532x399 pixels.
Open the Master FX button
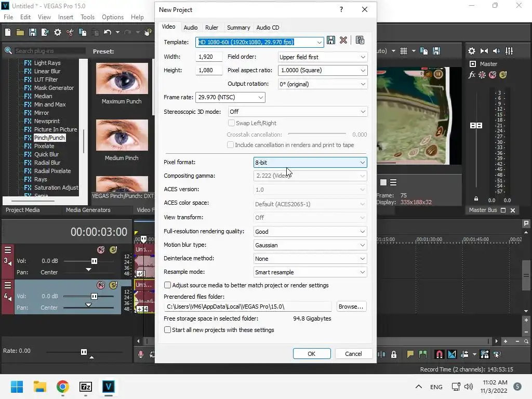point(472,75)
